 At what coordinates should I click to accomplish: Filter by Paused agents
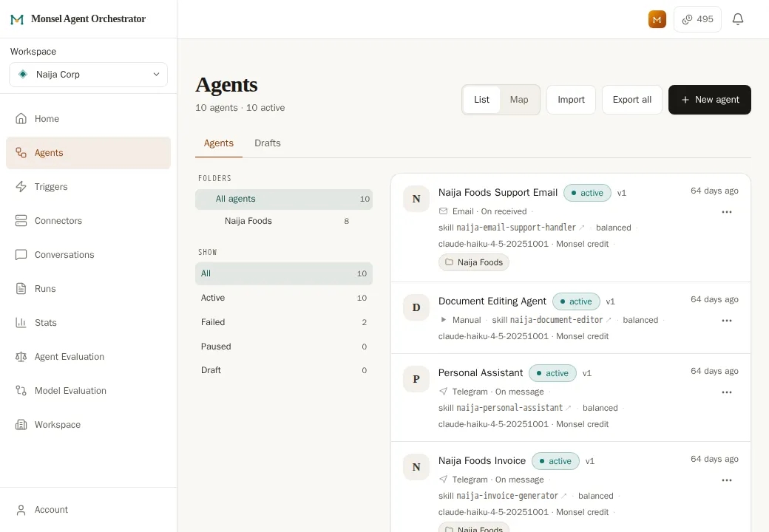point(283,347)
